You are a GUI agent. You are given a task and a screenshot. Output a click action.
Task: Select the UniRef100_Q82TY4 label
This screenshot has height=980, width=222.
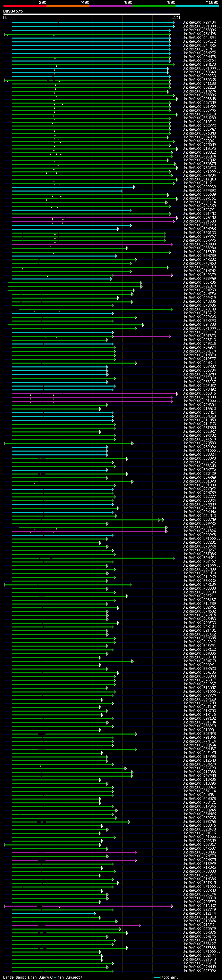pos(199,956)
